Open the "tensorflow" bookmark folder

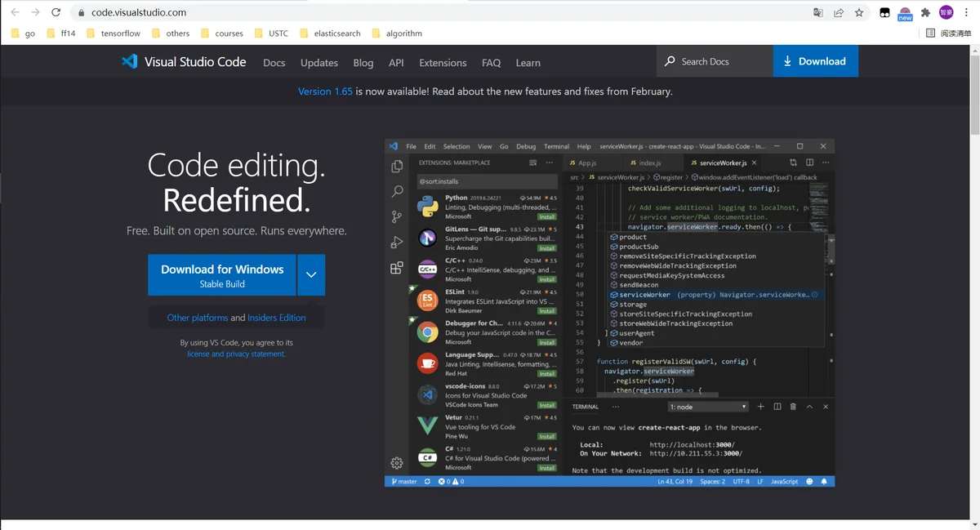[114, 33]
